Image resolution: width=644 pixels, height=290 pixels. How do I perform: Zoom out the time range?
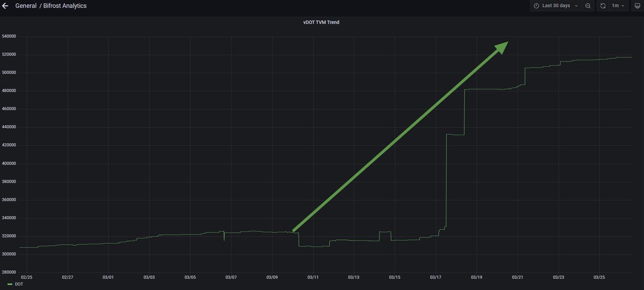coord(588,6)
